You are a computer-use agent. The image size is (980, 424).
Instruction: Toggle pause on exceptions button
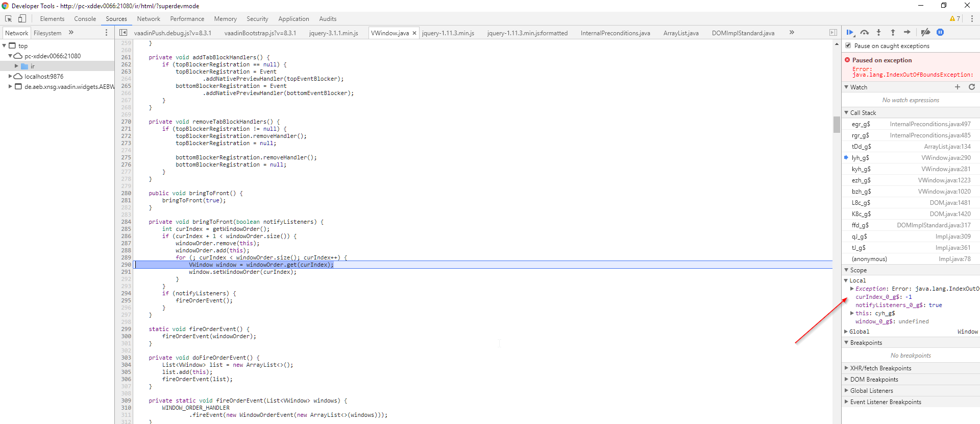click(x=940, y=32)
